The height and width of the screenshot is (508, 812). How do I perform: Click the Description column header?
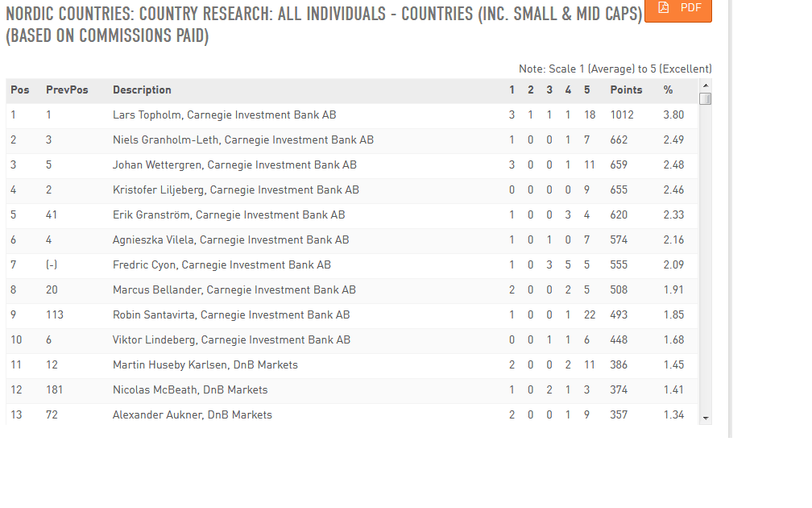pos(142,90)
